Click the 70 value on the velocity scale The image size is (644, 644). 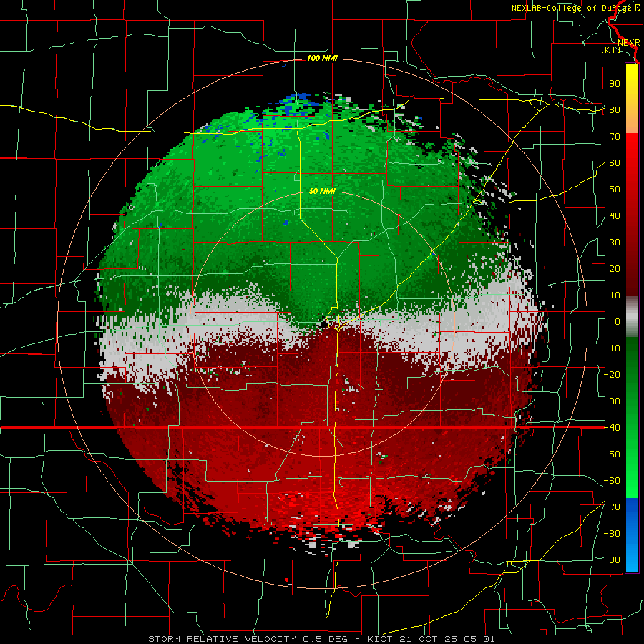615,137
